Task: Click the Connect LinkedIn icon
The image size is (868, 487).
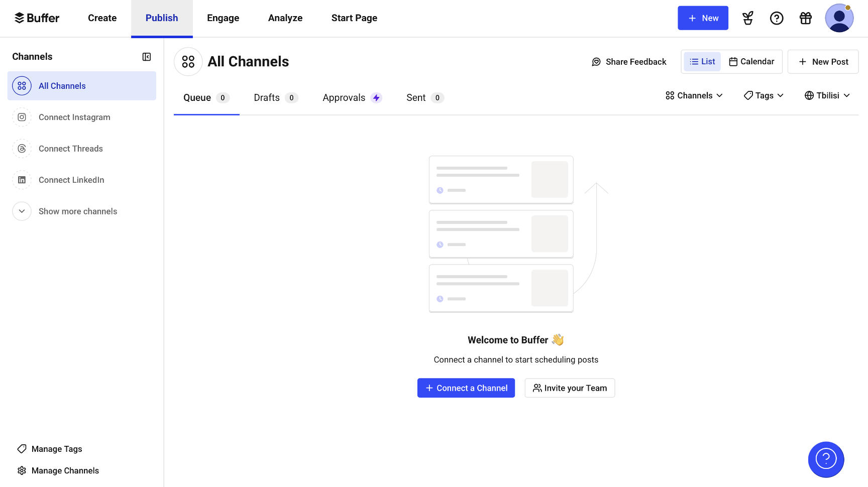Action: [22, 179]
